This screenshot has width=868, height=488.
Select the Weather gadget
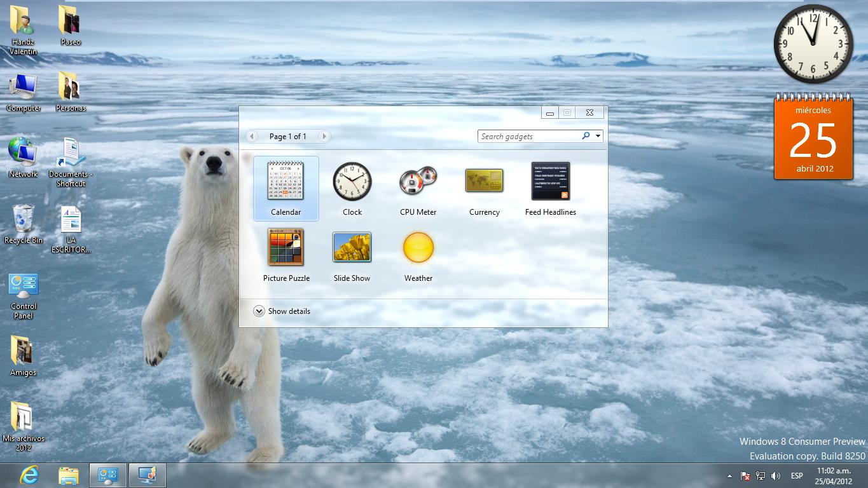tap(418, 247)
